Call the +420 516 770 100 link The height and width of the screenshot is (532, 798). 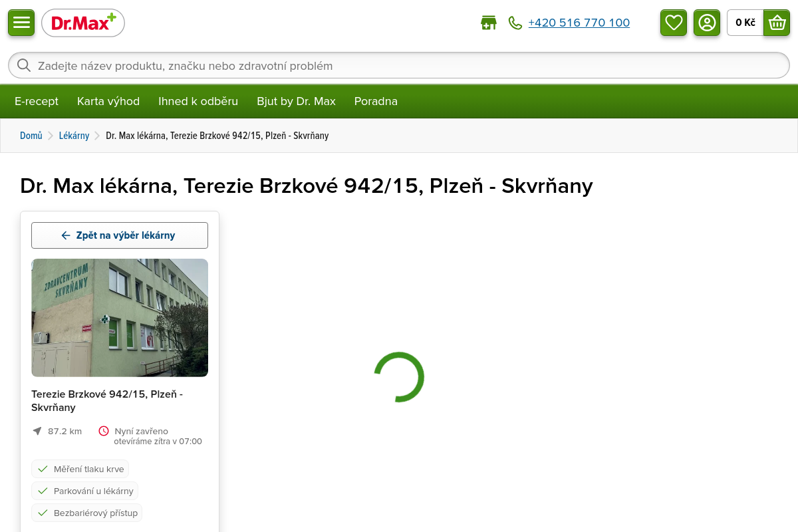click(579, 23)
